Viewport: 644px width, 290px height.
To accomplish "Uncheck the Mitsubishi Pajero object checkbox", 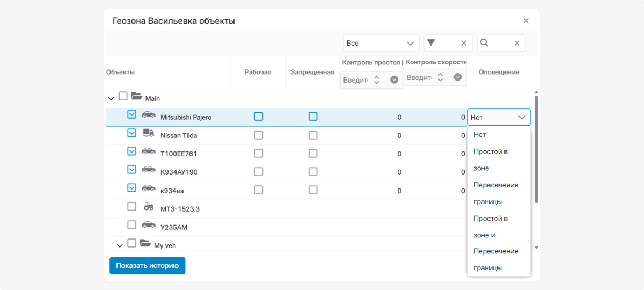I will pyautogui.click(x=131, y=114).
